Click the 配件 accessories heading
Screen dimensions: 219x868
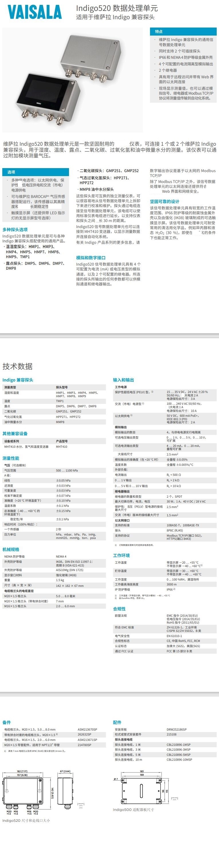point(117,722)
